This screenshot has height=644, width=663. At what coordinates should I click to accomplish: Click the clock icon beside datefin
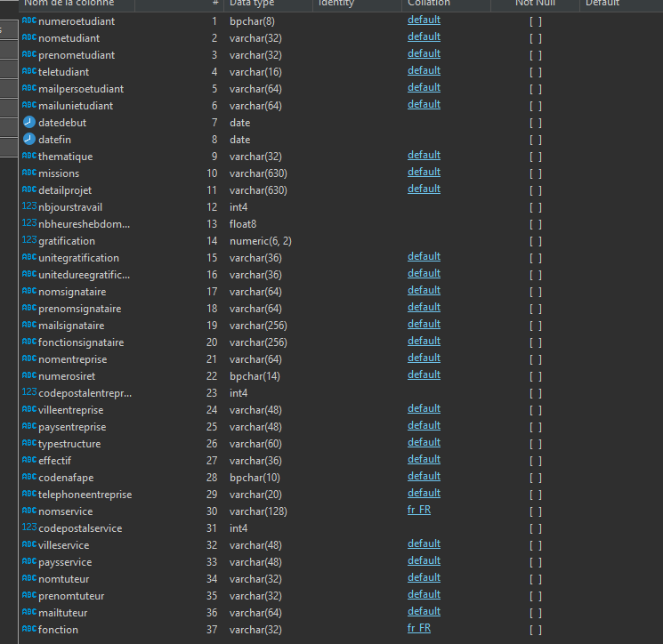(29, 140)
